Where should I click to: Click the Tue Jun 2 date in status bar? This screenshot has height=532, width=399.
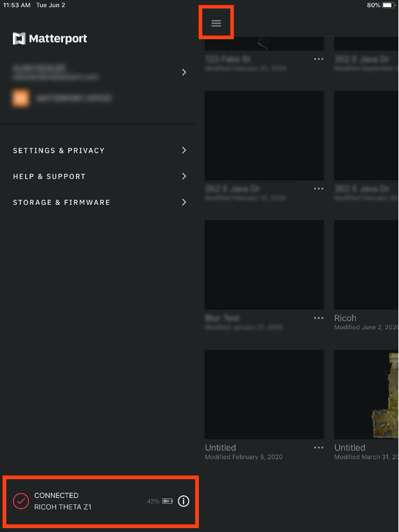pos(50,5)
